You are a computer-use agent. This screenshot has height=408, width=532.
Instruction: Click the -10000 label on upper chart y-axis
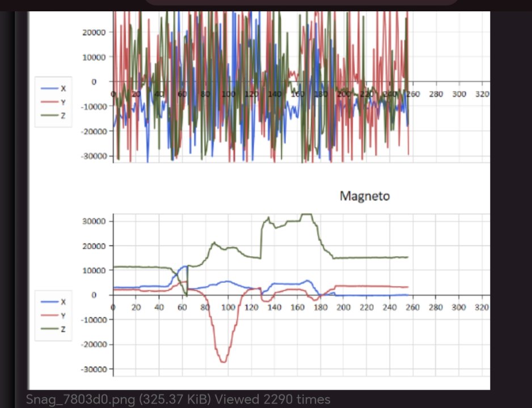click(92, 106)
